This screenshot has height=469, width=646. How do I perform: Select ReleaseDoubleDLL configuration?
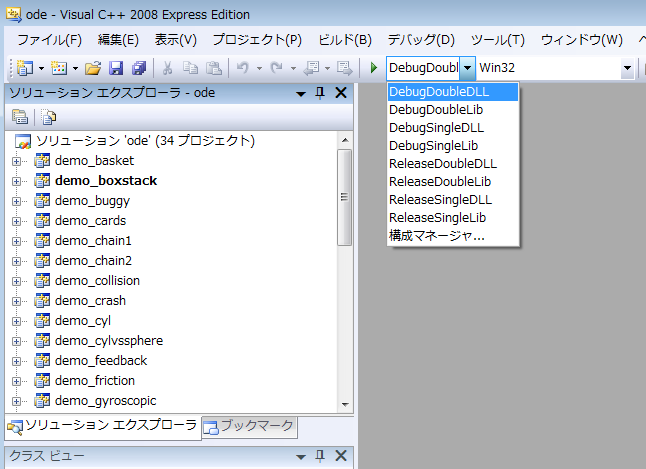coord(453,164)
